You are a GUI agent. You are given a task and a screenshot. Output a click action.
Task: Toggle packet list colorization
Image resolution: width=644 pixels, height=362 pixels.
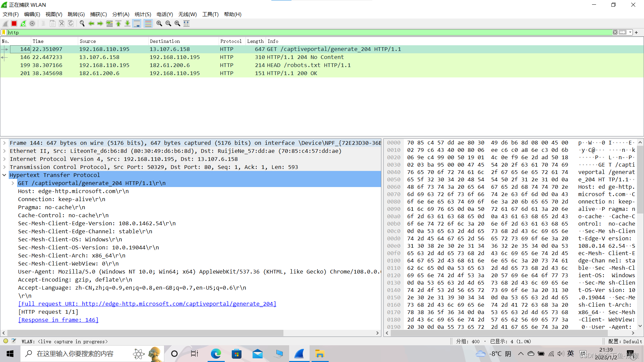point(148,23)
